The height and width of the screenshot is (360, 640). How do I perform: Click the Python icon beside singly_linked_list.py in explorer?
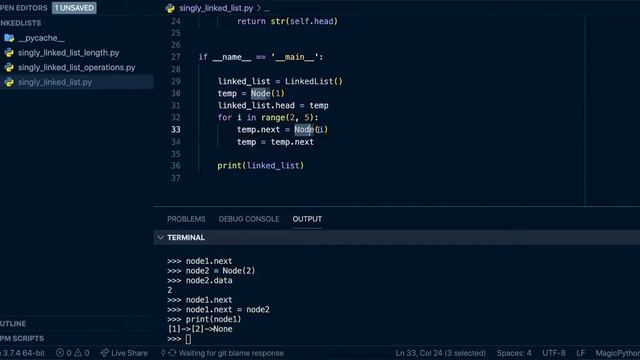pos(9,82)
